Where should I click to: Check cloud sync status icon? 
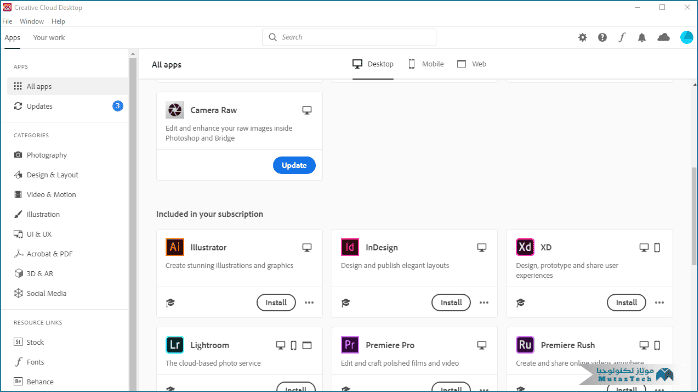pyautogui.click(x=663, y=38)
